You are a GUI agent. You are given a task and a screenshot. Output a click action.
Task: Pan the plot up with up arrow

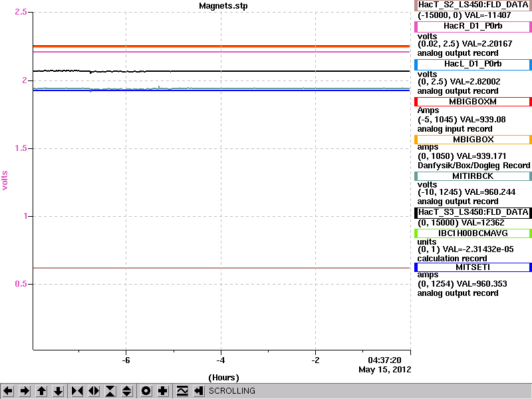(x=41, y=391)
